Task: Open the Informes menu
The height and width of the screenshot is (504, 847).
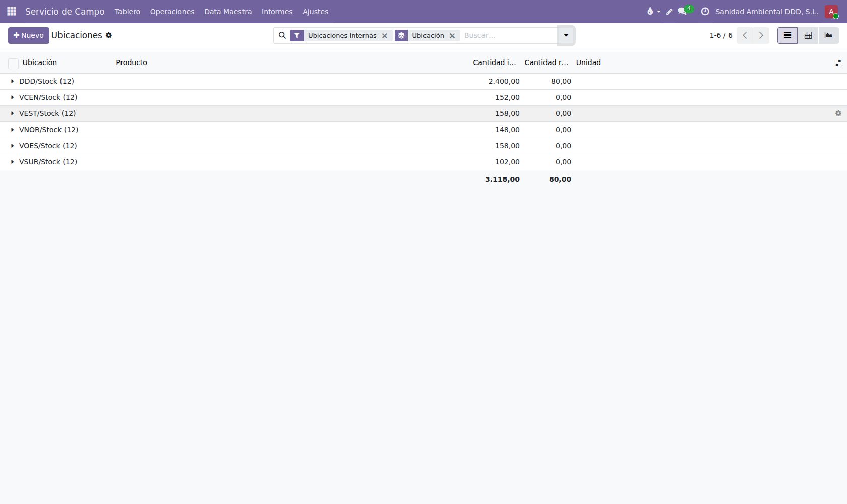Action: click(x=277, y=12)
